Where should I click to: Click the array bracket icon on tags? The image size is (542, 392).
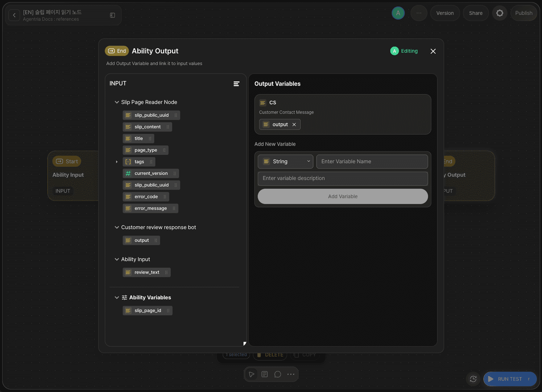click(128, 162)
